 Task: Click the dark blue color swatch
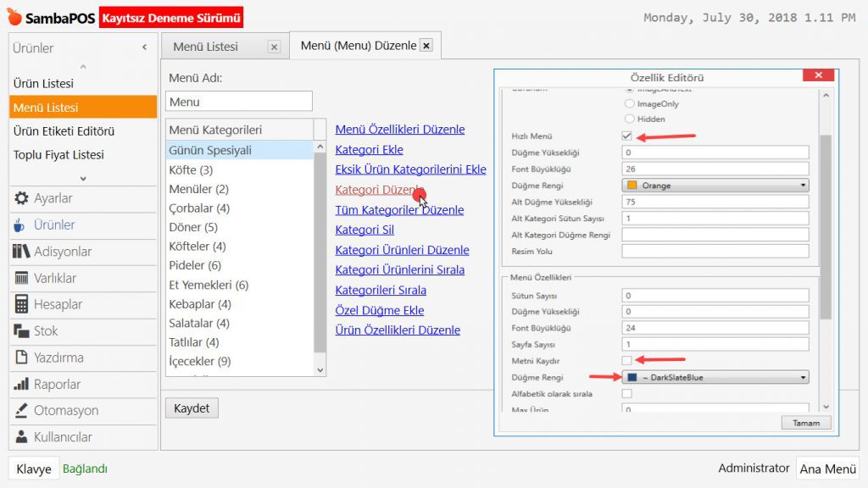click(632, 378)
